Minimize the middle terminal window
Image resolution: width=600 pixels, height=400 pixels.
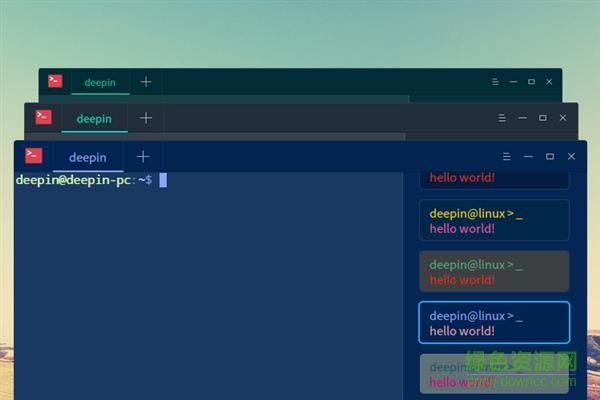[x=522, y=118]
